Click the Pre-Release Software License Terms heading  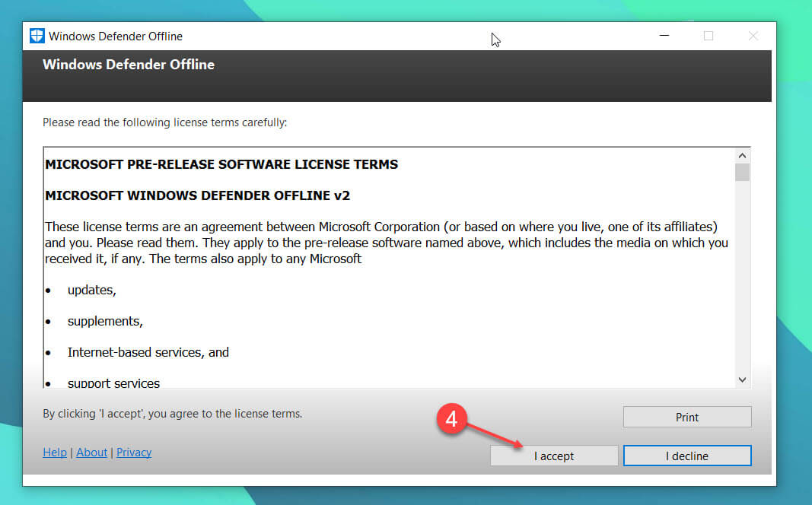(x=221, y=164)
